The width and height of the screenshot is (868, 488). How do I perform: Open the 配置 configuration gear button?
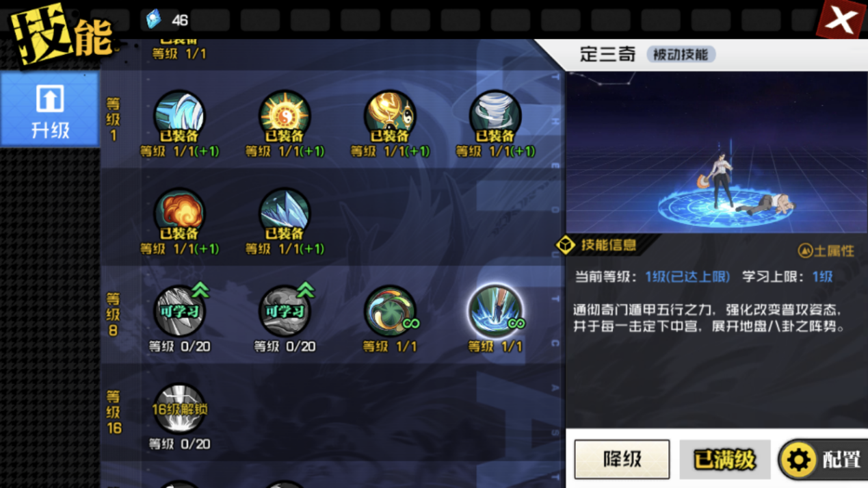point(824,459)
